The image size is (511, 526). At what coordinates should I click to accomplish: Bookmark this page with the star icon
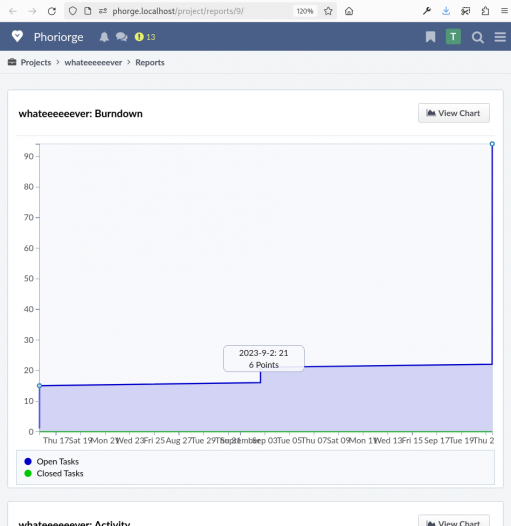click(328, 11)
